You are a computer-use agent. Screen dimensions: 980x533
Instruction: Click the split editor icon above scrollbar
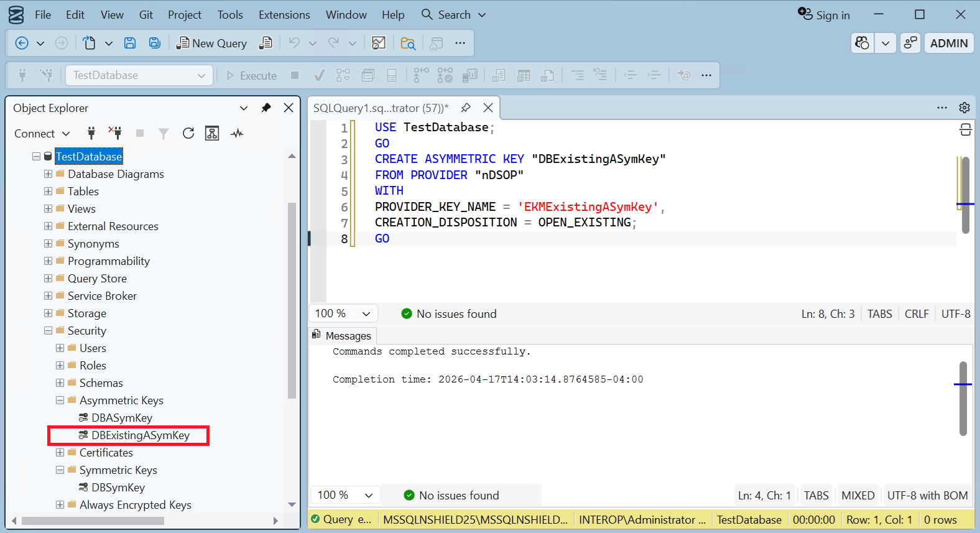point(965,129)
